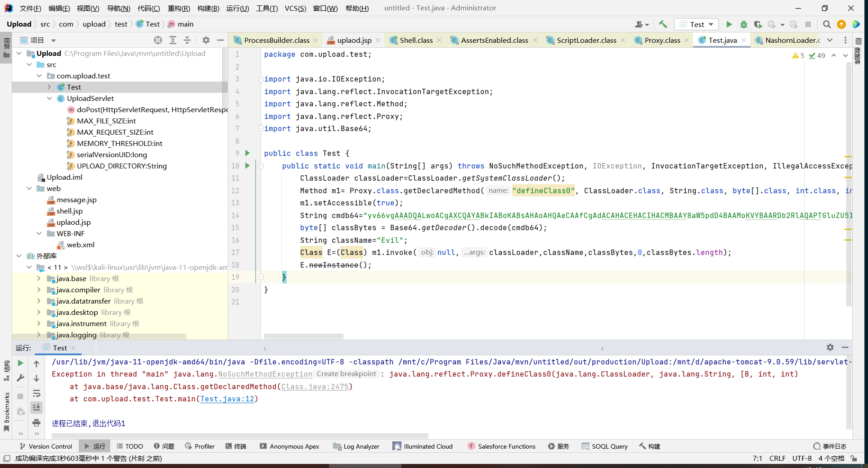Select web.xml file in tree
This screenshot has height=468, width=868.
(x=81, y=245)
